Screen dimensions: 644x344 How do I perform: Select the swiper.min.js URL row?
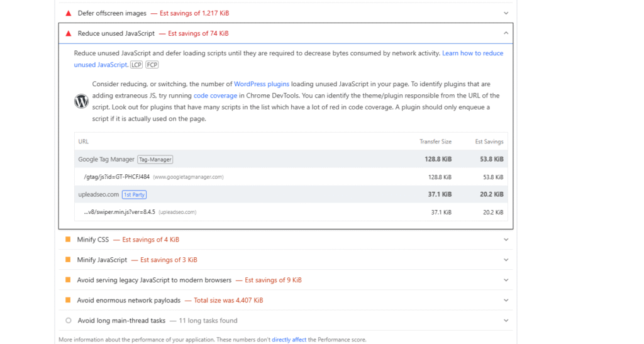[x=291, y=212]
